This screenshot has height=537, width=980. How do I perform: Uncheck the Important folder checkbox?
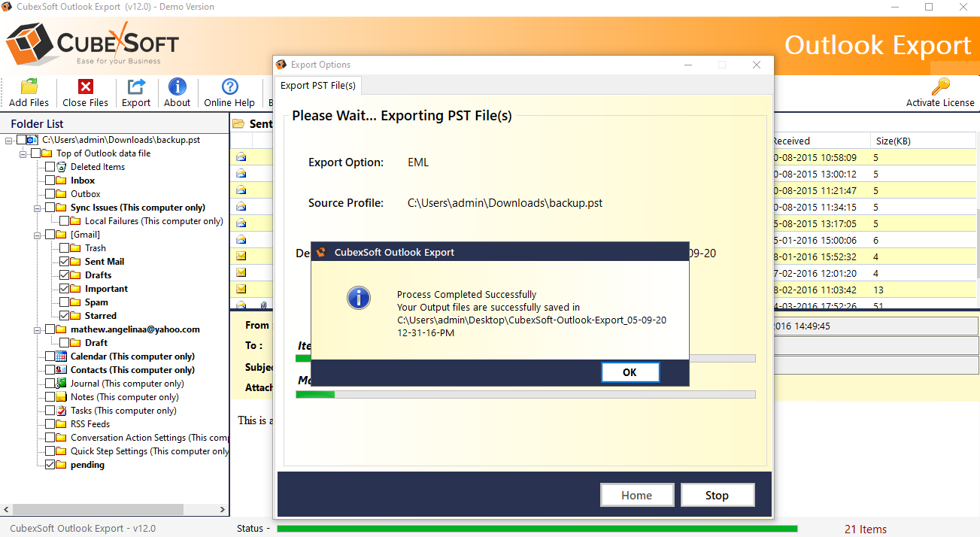pyautogui.click(x=64, y=289)
